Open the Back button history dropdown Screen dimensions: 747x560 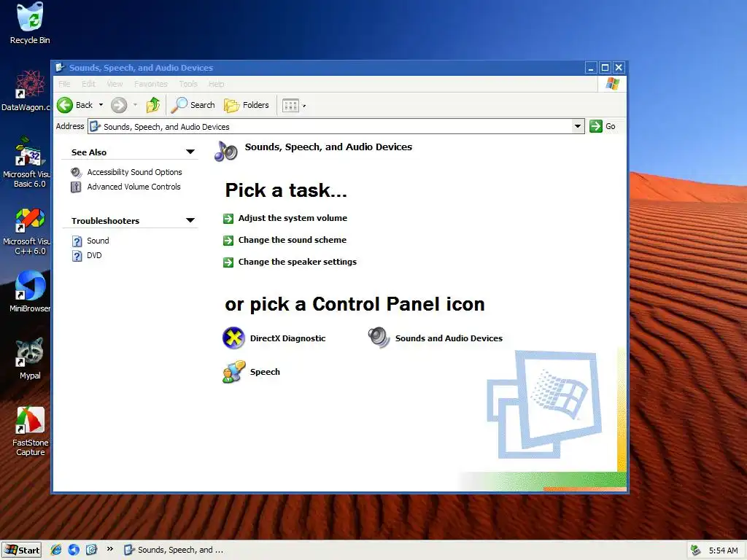point(101,105)
